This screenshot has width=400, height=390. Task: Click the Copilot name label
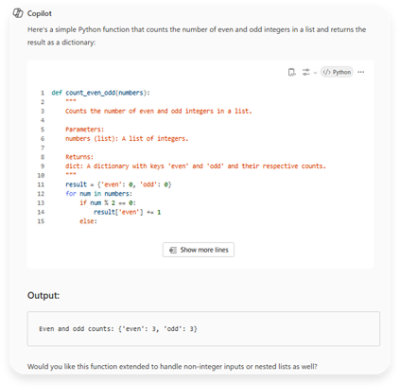coord(39,13)
